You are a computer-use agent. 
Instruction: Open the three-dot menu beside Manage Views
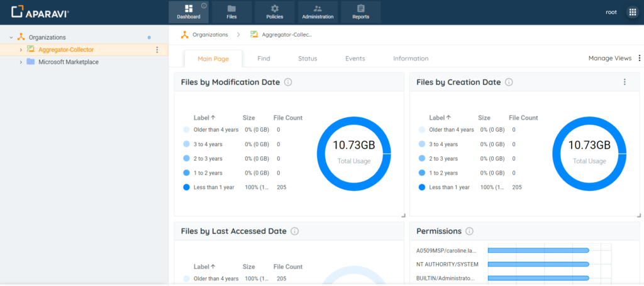[639, 59]
